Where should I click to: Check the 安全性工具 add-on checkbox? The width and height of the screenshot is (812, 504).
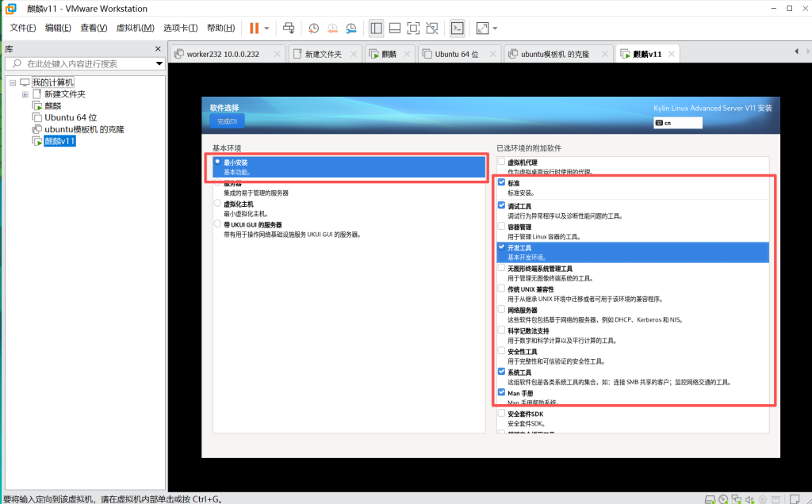[501, 351]
